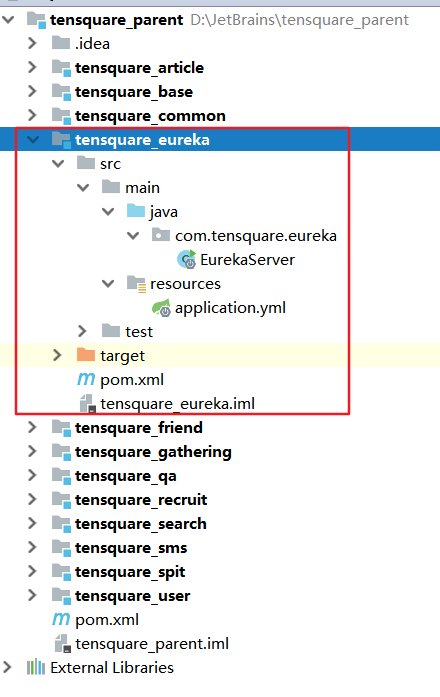The height and width of the screenshot is (697, 440).
Task: Collapse the tensquare_eureka module node
Action: tap(32, 139)
